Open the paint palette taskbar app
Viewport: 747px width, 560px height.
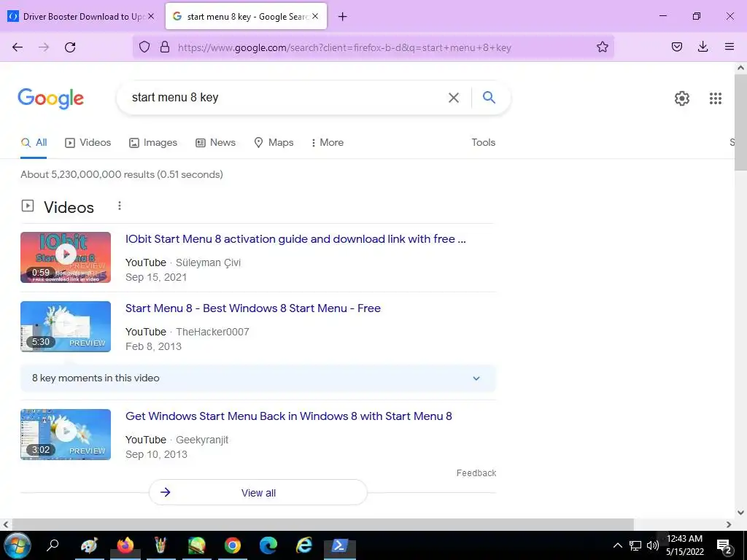click(x=89, y=545)
